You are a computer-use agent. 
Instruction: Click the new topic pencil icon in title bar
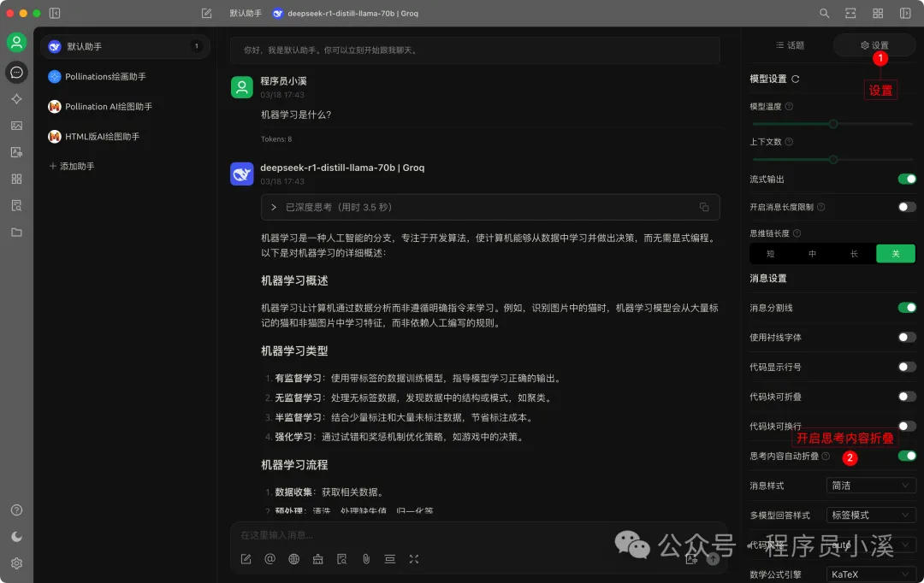pos(206,13)
